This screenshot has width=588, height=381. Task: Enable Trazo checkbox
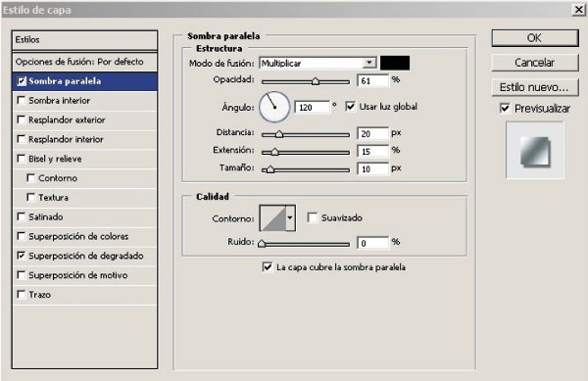tap(22, 295)
